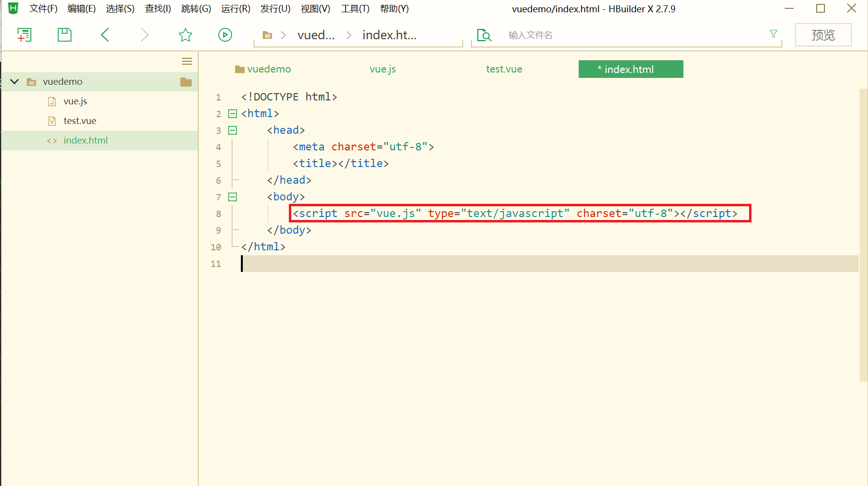The image size is (868, 486).
Task: Run the project with the play icon
Action: [225, 34]
